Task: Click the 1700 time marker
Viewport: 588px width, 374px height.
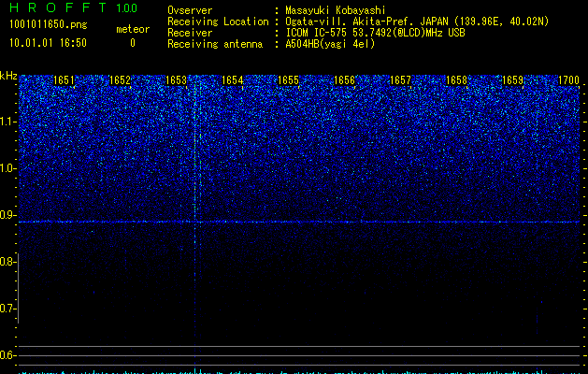Action: [569, 80]
